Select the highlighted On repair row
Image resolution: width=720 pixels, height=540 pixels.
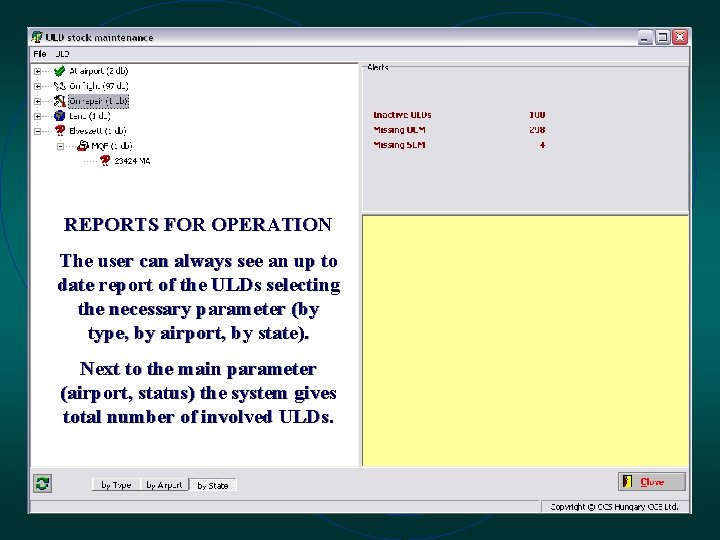coord(99,101)
